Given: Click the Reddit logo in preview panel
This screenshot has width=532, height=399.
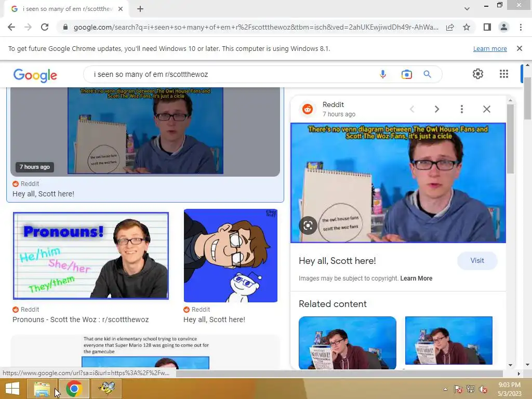Looking at the screenshot, I should click(x=308, y=109).
